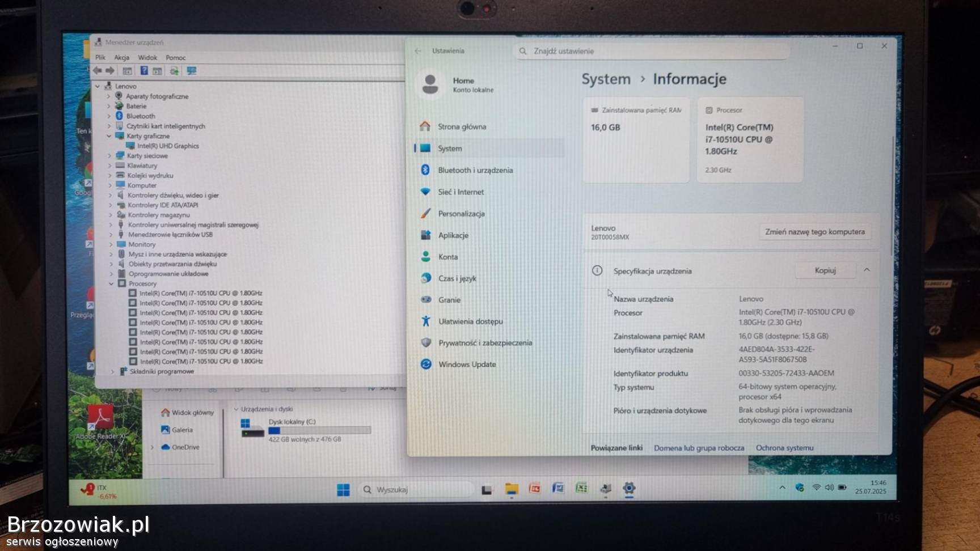Viewport: 980px width, 551px height.
Task: Collapse the Specyfikacja urządzenia section
Action: click(x=867, y=270)
